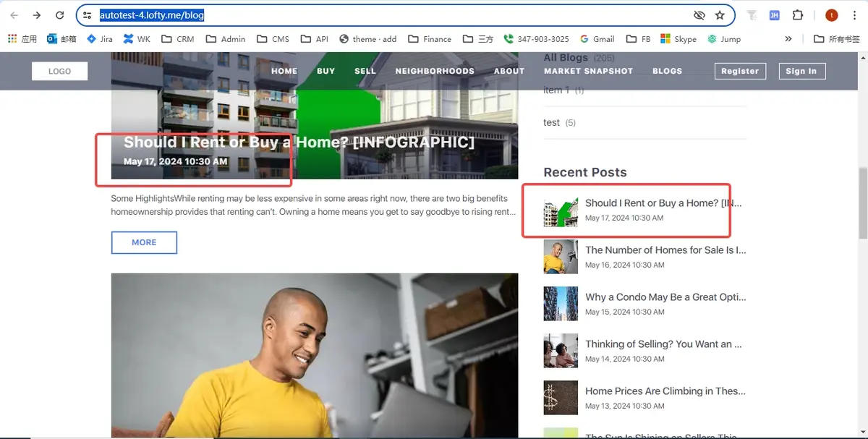Open the funnel extension icon
Image resolution: width=868 pixels, height=439 pixels.
tap(752, 15)
